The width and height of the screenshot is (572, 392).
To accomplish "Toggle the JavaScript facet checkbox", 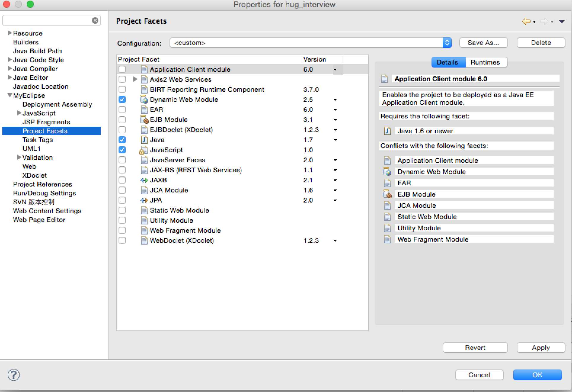I will pyautogui.click(x=122, y=150).
